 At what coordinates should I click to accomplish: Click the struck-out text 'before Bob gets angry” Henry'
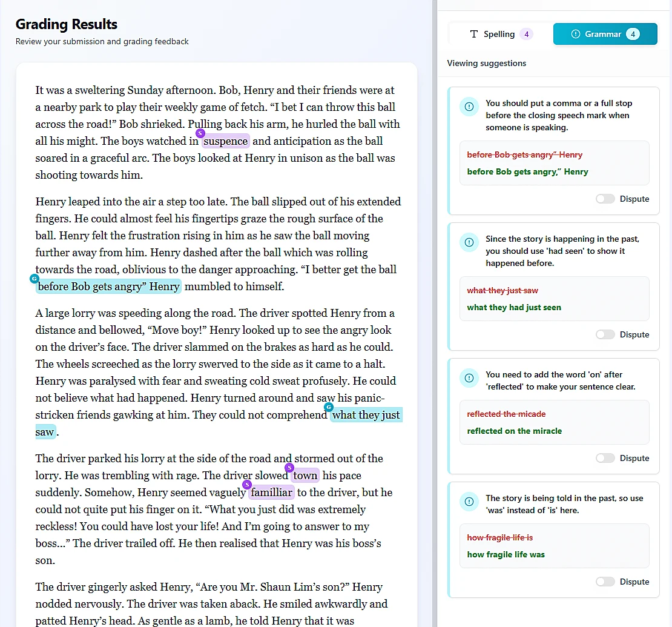[x=524, y=154]
